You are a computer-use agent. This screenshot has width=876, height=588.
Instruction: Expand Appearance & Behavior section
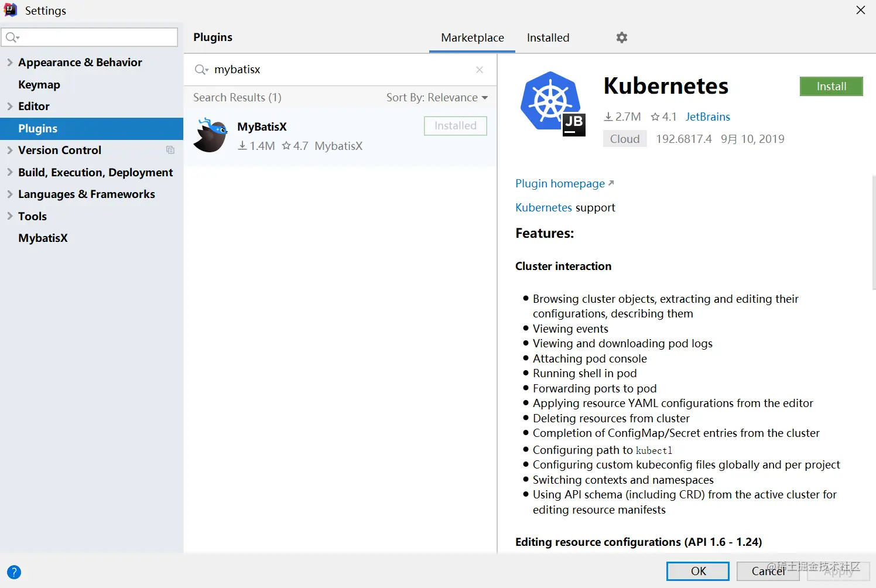tap(9, 62)
